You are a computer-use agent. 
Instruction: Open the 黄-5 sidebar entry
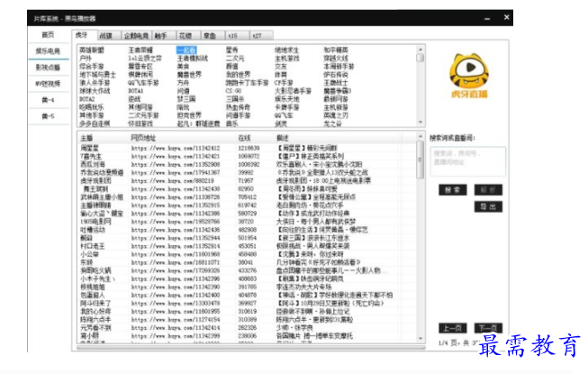[x=48, y=116]
